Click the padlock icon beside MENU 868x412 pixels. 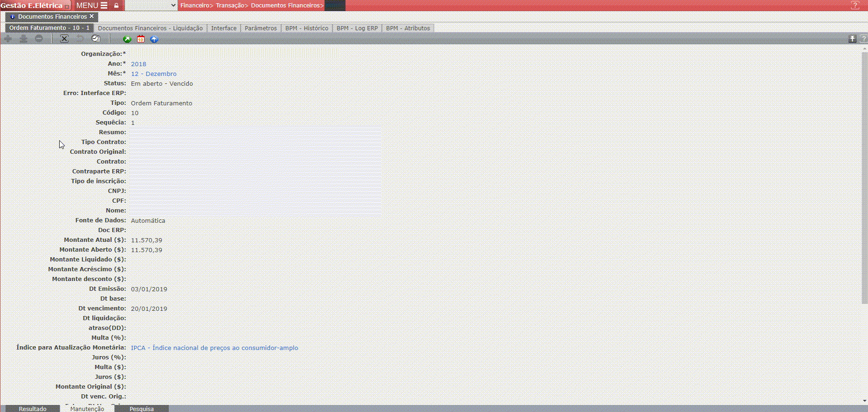tap(116, 6)
